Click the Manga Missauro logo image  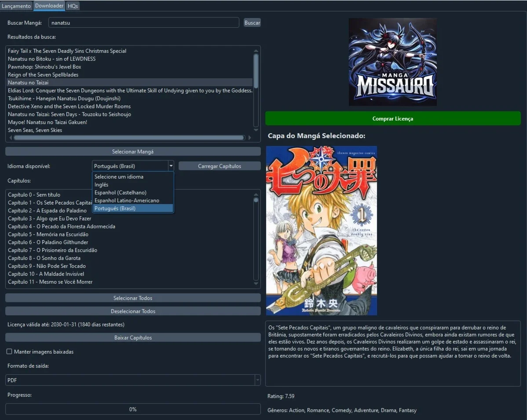[392, 62]
